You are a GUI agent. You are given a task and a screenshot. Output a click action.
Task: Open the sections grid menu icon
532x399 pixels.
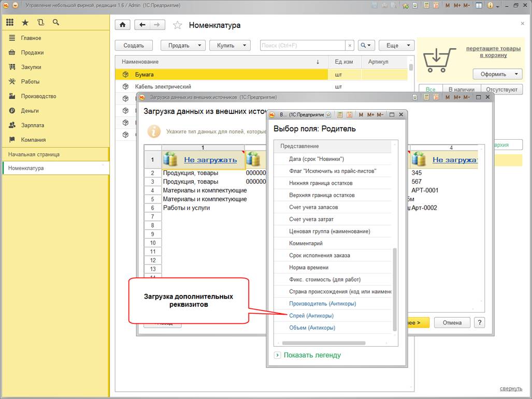click(x=10, y=22)
